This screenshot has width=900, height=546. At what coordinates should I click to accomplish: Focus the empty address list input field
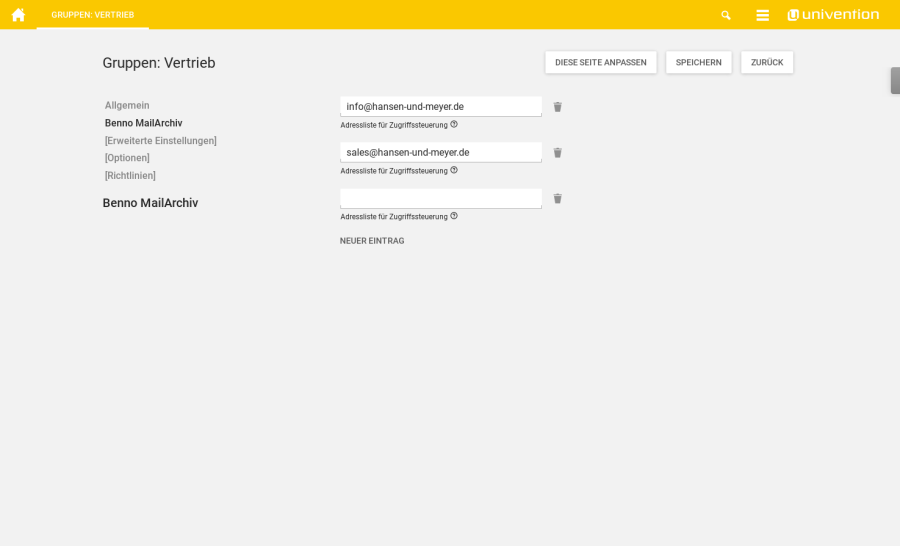440,198
